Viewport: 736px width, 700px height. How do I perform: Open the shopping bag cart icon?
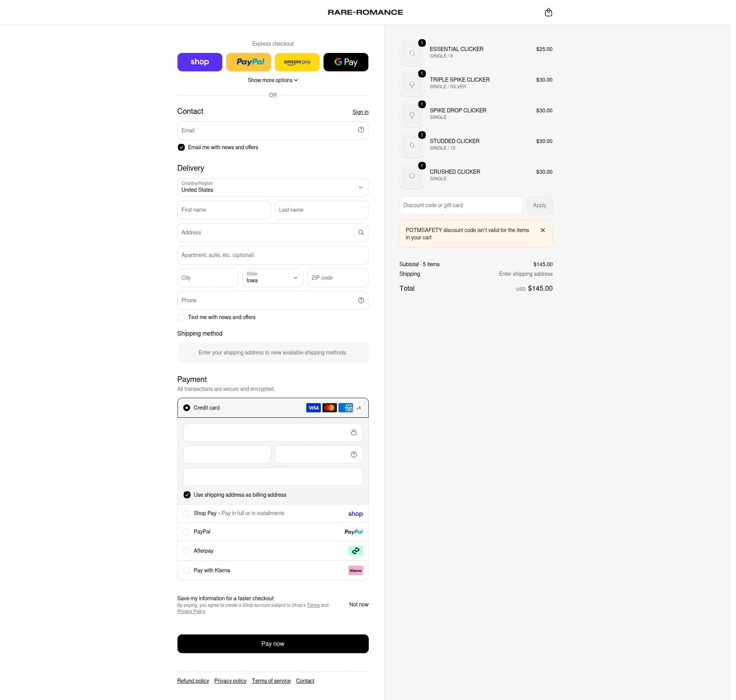(548, 12)
